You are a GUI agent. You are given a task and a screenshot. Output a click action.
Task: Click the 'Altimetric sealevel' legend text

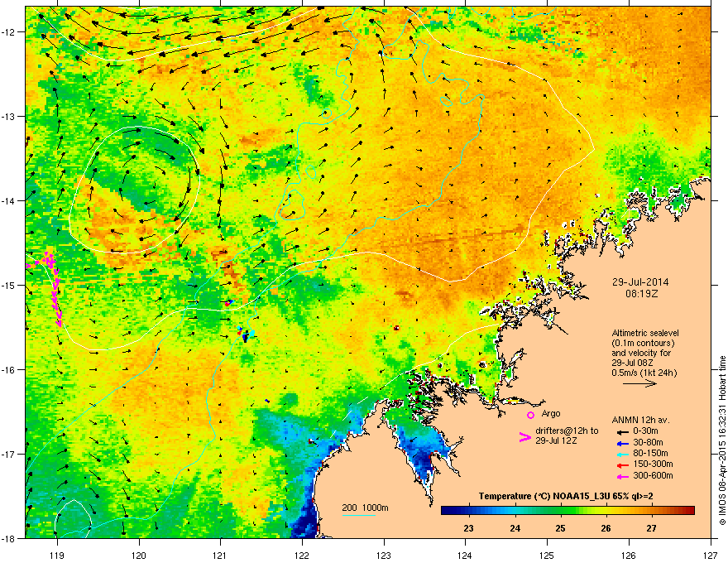pos(645,333)
